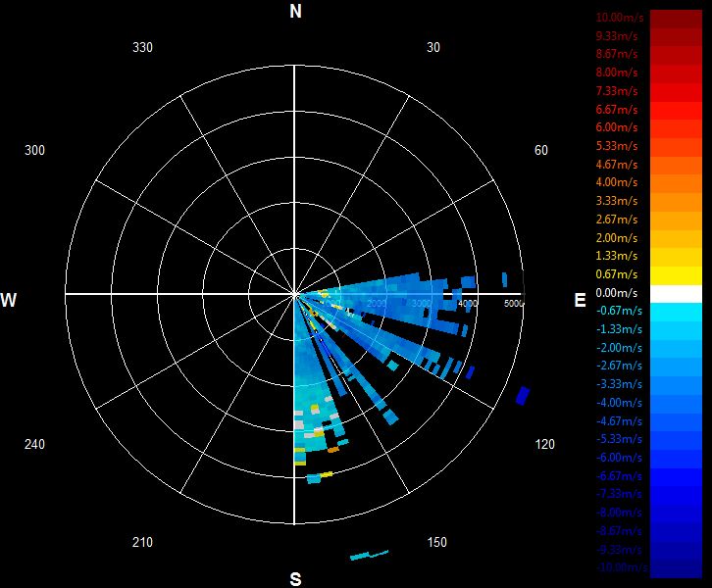The height and width of the screenshot is (588, 712).
Task: Click the -2.00m/s legend label
Action: point(620,348)
